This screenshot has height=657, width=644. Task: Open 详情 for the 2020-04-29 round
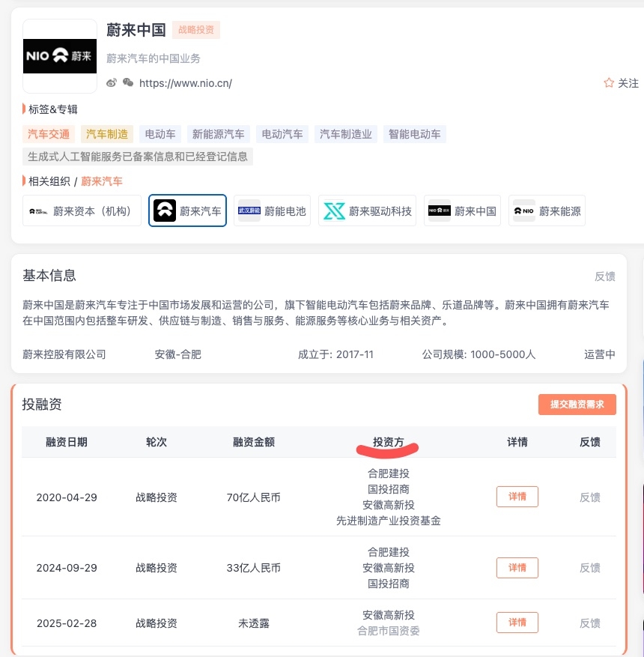point(517,497)
